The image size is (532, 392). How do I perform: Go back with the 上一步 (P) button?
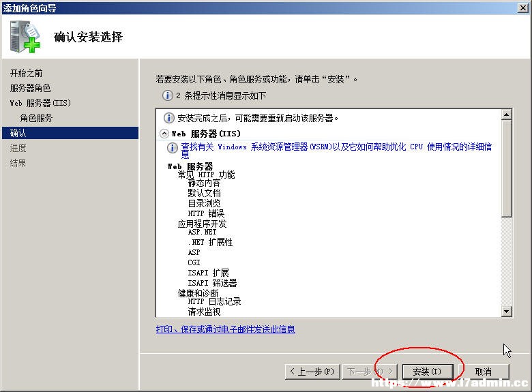coord(312,372)
